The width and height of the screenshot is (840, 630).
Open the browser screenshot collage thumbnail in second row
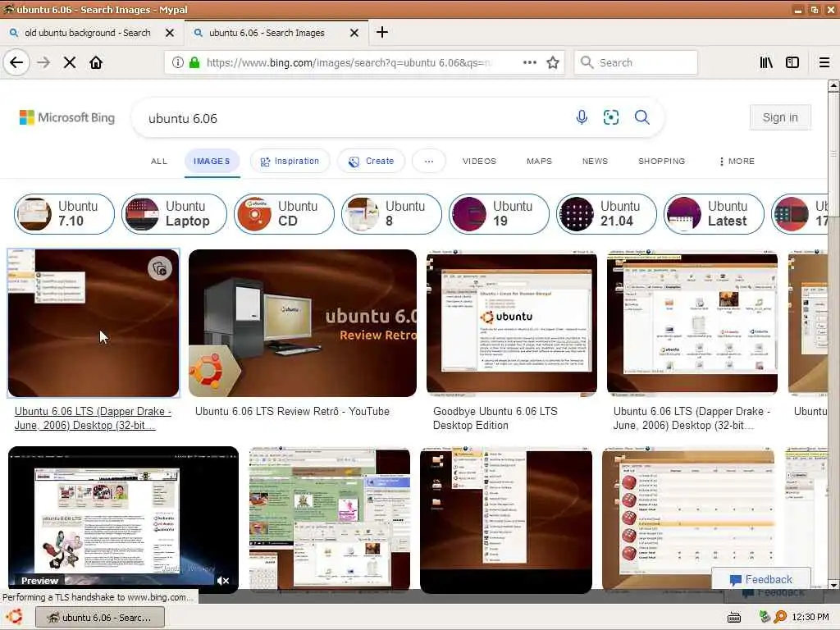(x=330, y=519)
